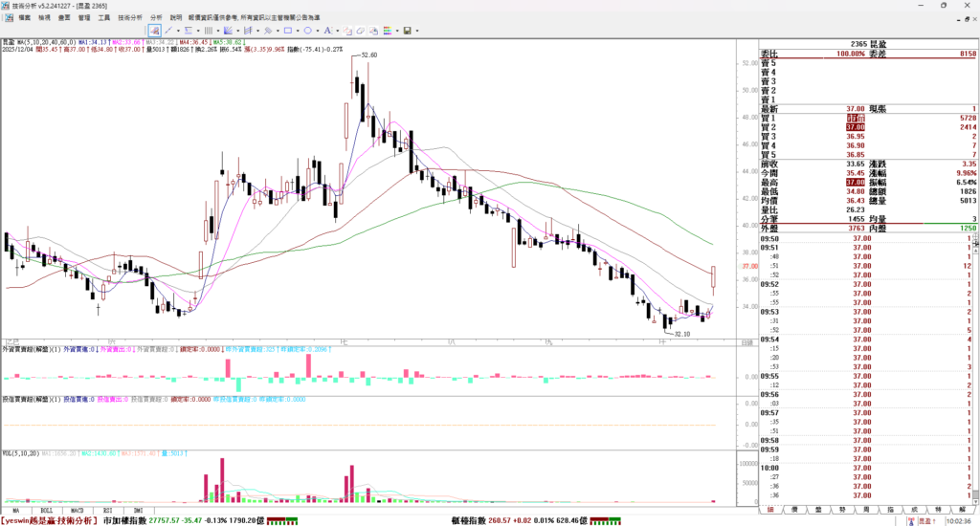
Task: Expand dropdown arrow beside save icon
Action: 417,31
